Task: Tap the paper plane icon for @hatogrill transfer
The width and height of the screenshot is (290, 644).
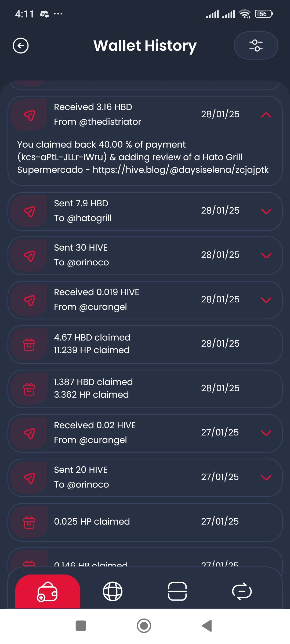Action: 29,212
